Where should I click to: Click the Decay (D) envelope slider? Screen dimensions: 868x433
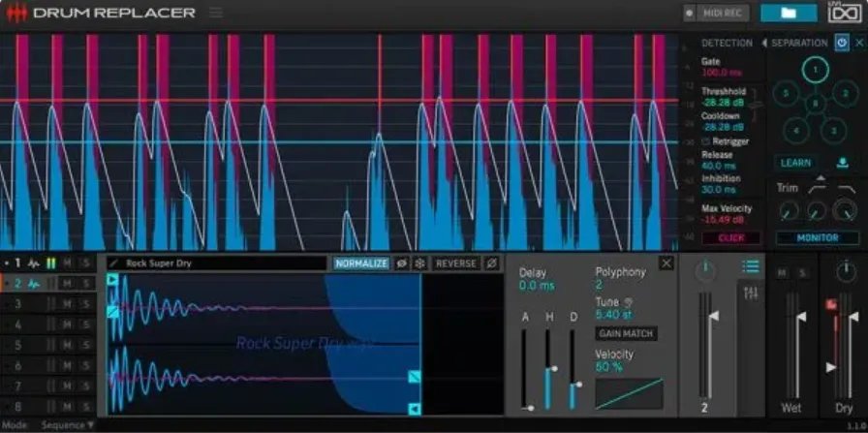[573, 369]
